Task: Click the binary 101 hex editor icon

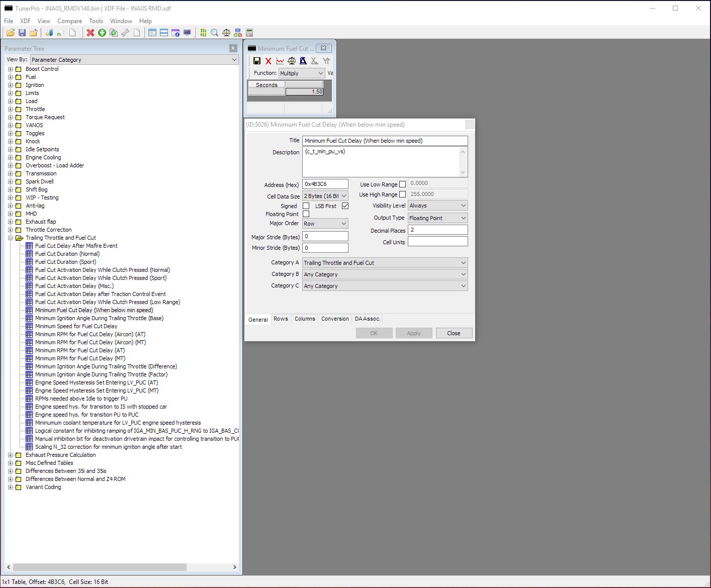Action: (x=203, y=33)
